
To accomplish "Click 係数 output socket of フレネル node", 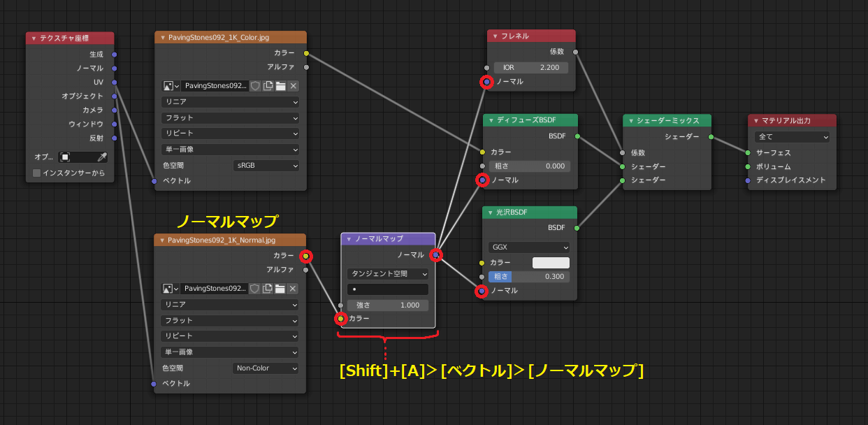I will click(x=575, y=52).
